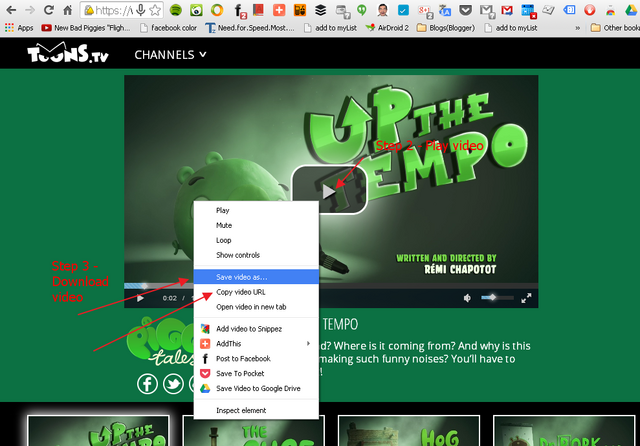Choose Save To Pocket
This screenshot has width=640, height=446.
pos(256,373)
